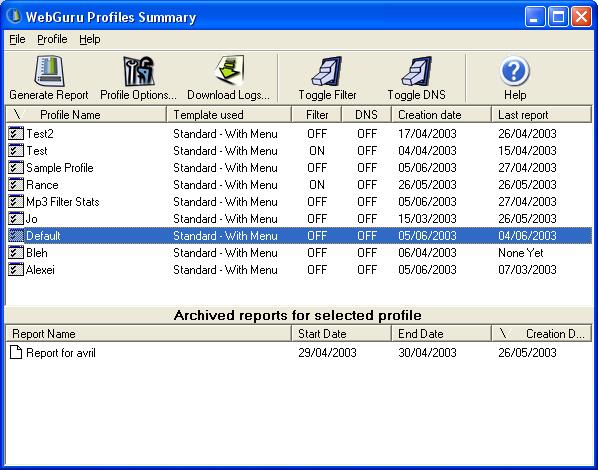
Task: Open the Help menu in menu bar
Action: tap(90, 39)
